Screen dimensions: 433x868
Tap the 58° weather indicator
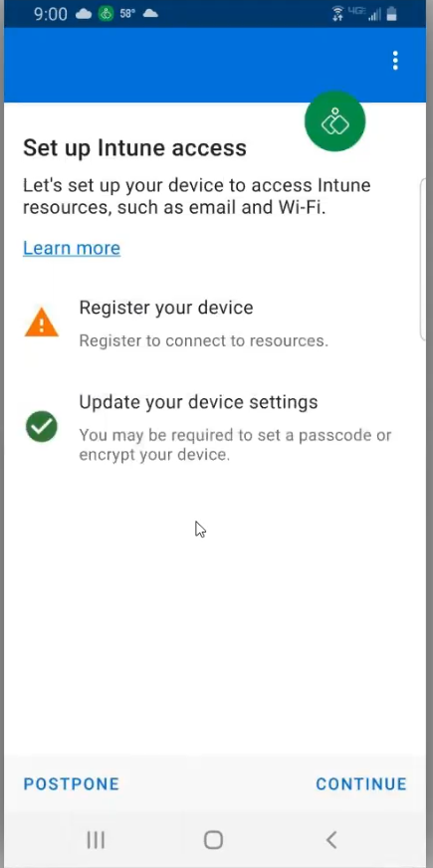[127, 14]
